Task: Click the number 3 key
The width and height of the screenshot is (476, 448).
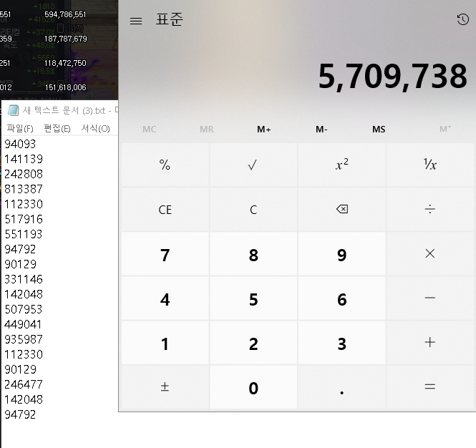Action: click(x=342, y=342)
